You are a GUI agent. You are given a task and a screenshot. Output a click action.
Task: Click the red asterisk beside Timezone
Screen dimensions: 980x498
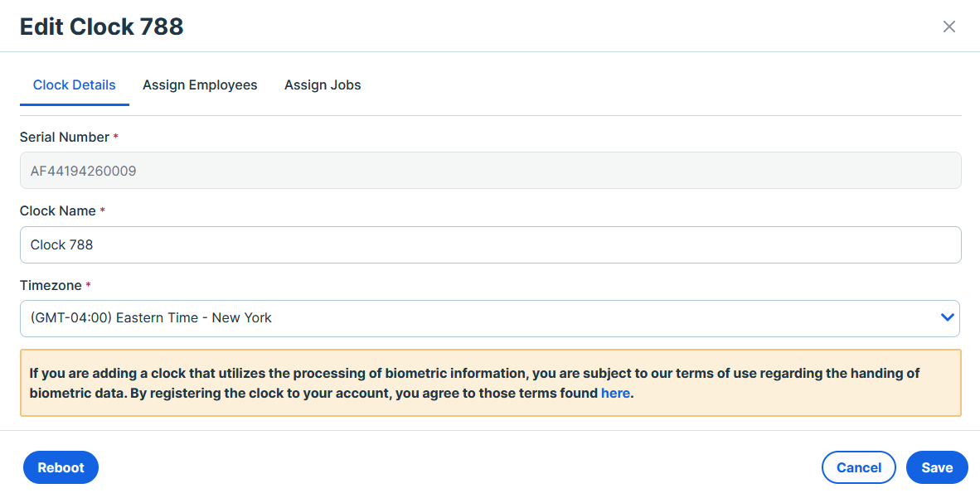[x=88, y=285]
